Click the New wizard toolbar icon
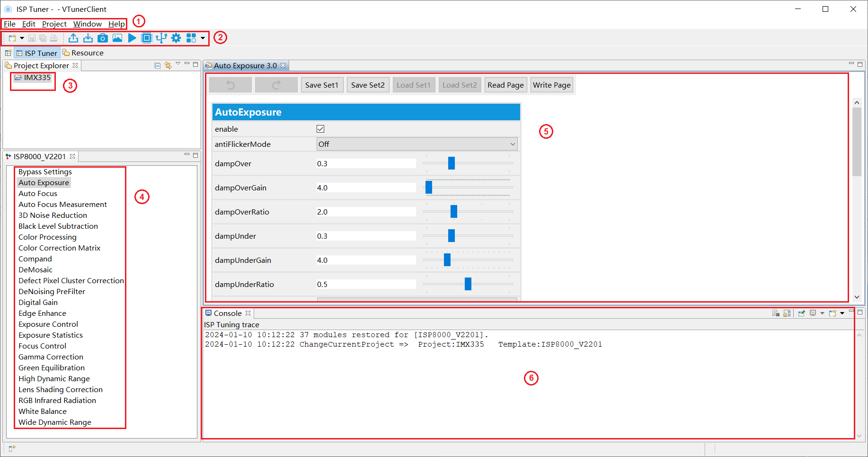The height and width of the screenshot is (457, 868). tap(12, 38)
